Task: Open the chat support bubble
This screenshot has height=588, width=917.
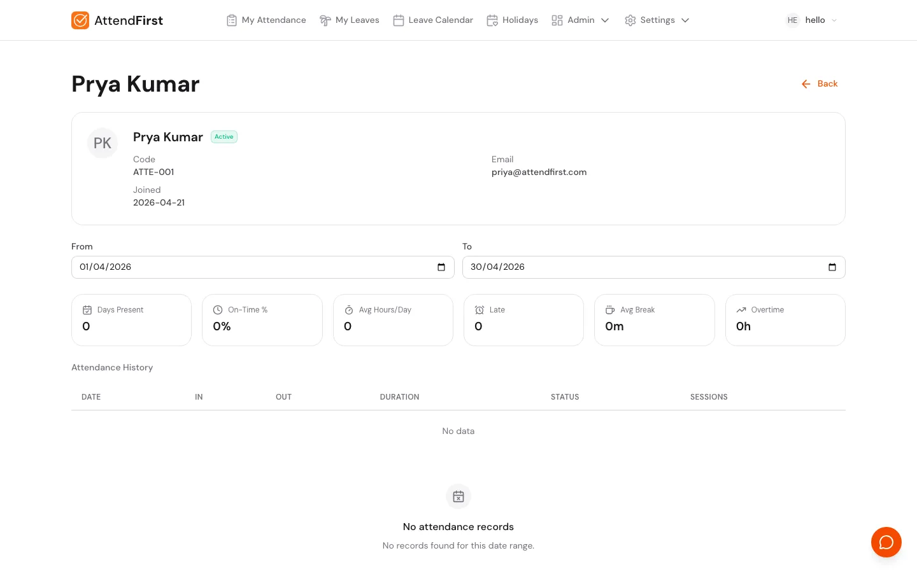Action: (x=886, y=542)
